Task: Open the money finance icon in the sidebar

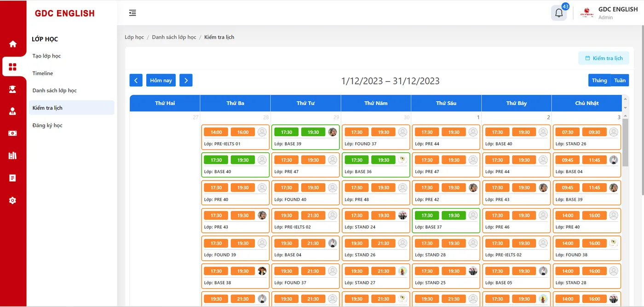Action: (13, 133)
